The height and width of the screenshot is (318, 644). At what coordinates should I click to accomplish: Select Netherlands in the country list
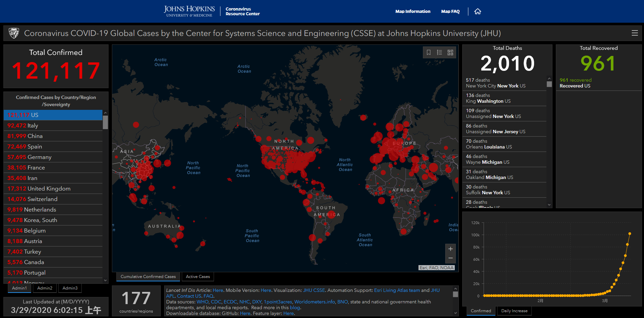point(53,210)
